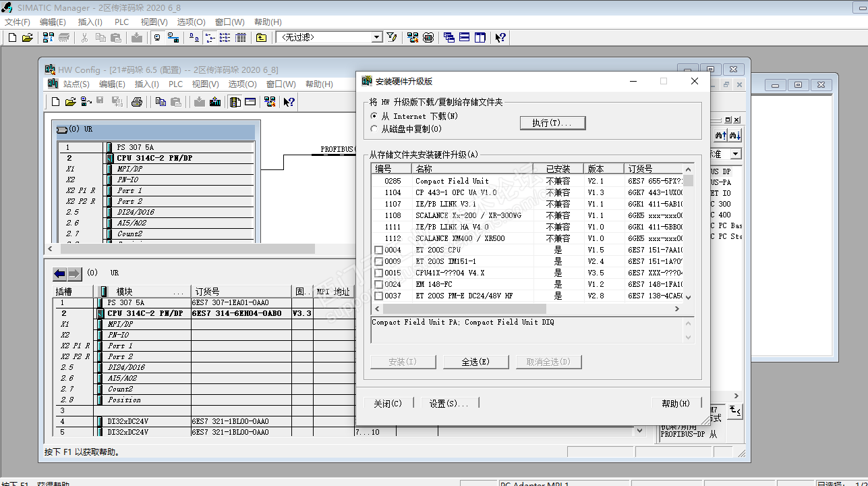Image resolution: width=868 pixels, height=486 pixels.
Task: Click the filter edit funnel icon
Action: click(392, 38)
